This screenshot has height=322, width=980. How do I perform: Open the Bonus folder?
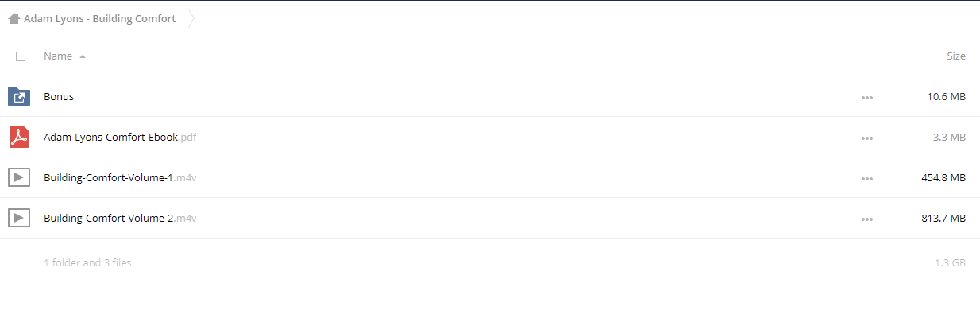(x=59, y=96)
